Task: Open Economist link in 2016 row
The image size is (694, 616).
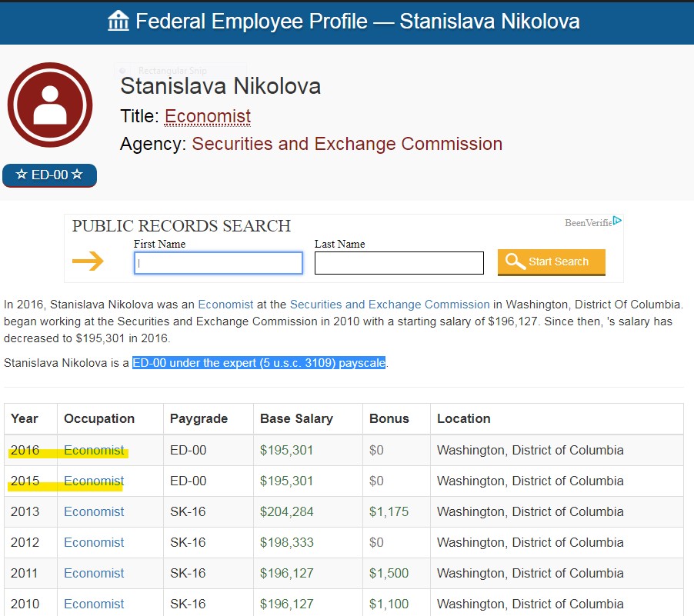Action: tap(94, 450)
